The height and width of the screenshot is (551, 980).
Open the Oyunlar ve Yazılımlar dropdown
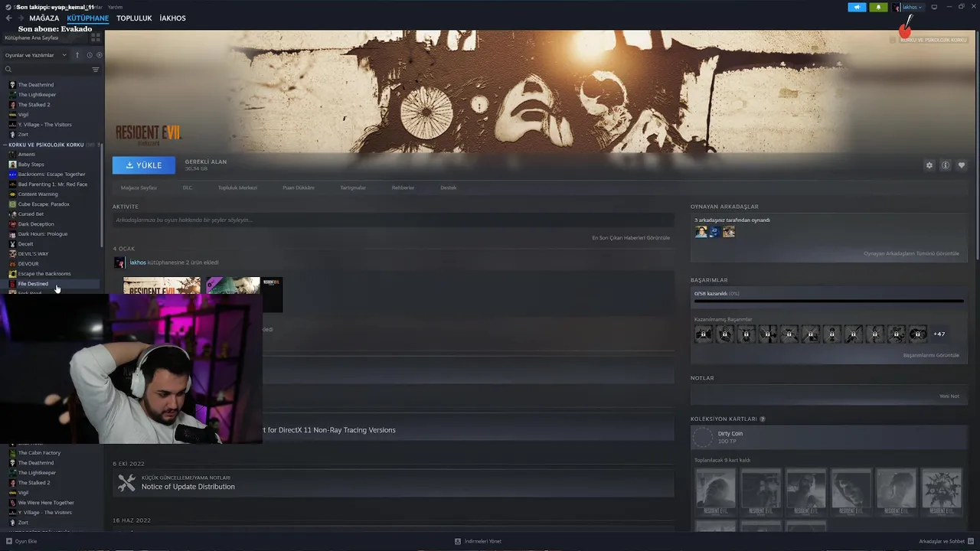pyautogui.click(x=36, y=55)
